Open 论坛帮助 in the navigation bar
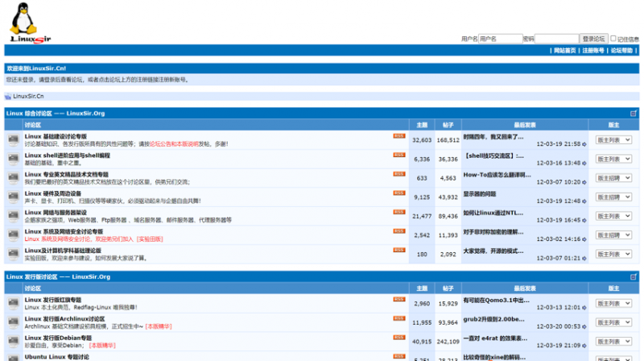Viewport: 644px width, 361px height. point(621,51)
